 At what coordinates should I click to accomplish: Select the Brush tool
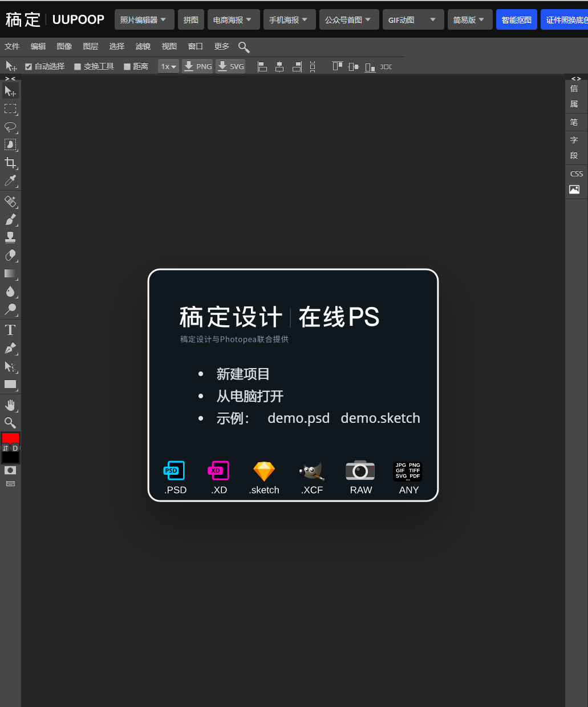[x=10, y=220]
